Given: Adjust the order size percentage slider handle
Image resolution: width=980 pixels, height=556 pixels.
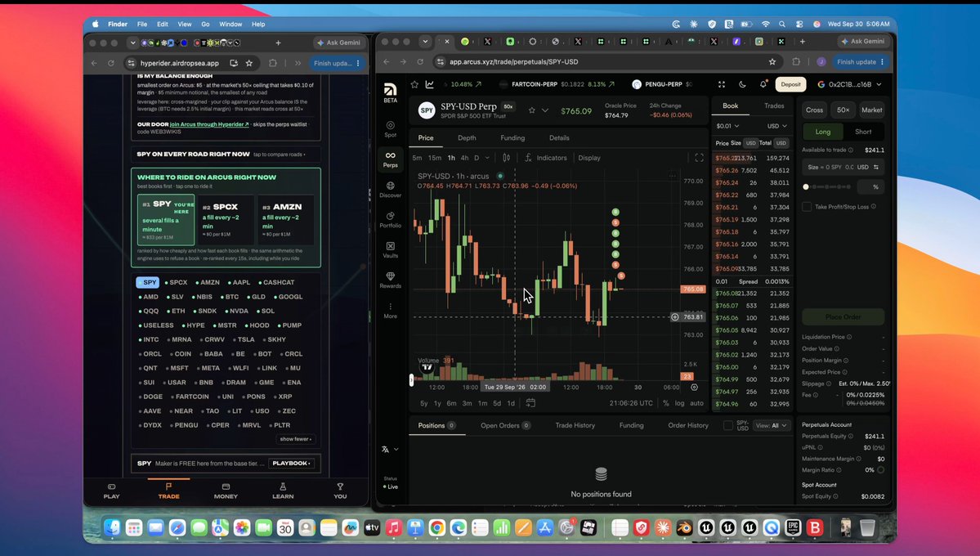Looking at the screenshot, I should [806, 187].
